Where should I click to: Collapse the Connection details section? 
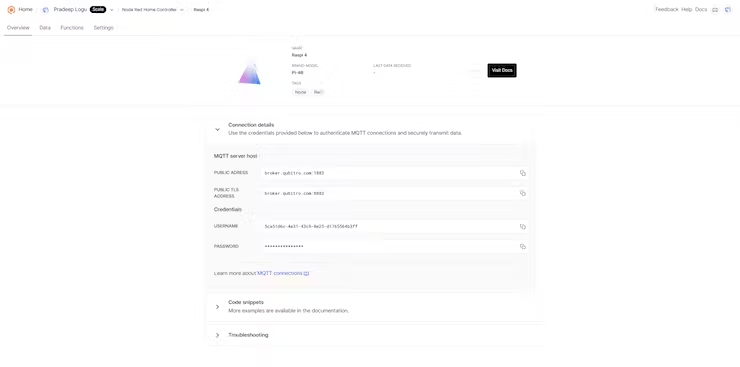[217, 129]
